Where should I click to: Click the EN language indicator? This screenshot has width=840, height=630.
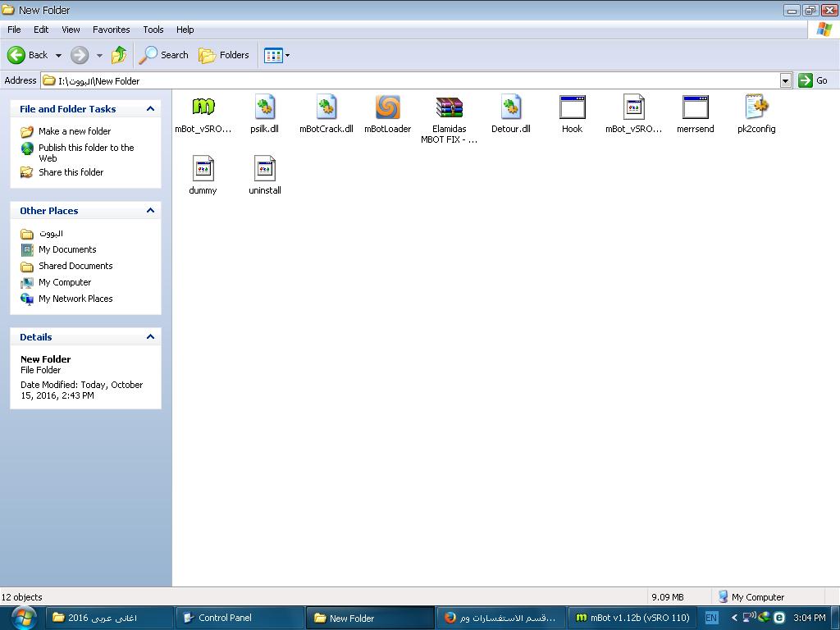pyautogui.click(x=711, y=618)
